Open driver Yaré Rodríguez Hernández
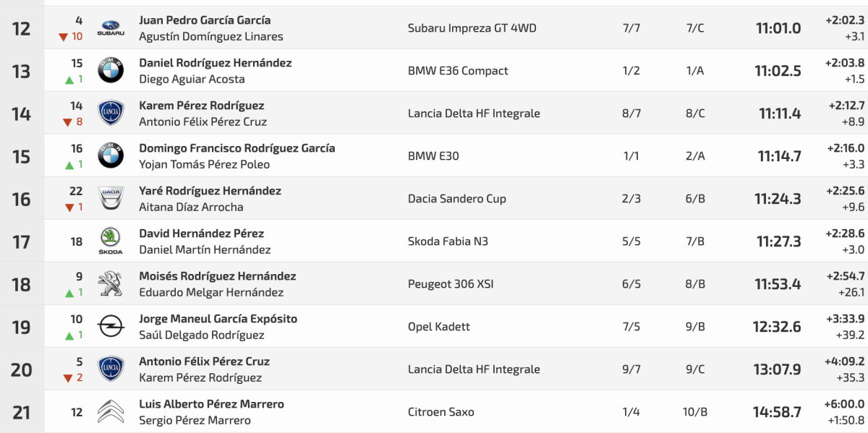The image size is (868, 433). (210, 191)
